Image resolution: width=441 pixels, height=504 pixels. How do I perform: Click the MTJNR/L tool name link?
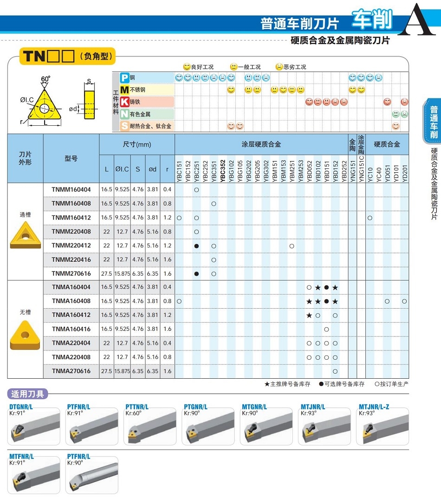click(313, 407)
